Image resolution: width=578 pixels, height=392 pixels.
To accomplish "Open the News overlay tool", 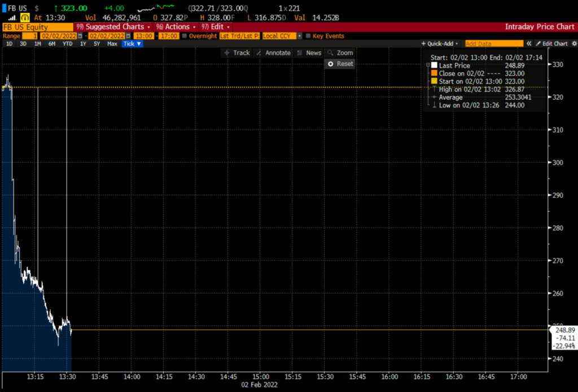I will click(x=309, y=53).
